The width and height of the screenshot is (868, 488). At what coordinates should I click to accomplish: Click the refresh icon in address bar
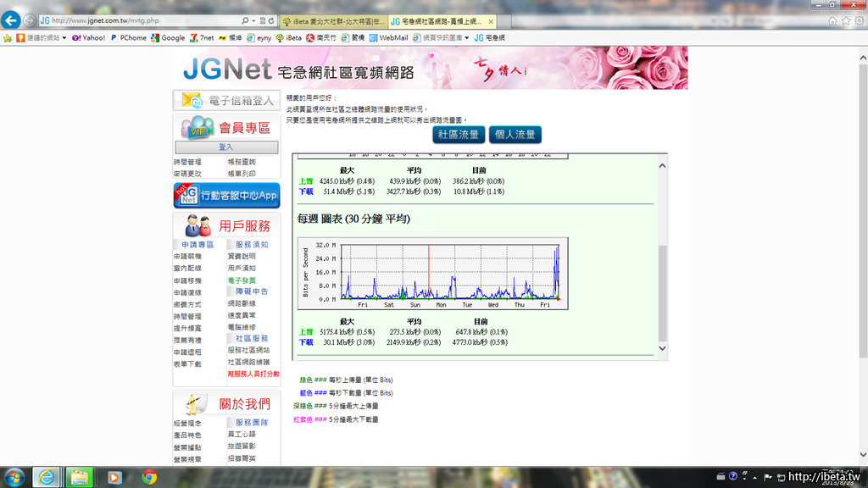tap(270, 19)
